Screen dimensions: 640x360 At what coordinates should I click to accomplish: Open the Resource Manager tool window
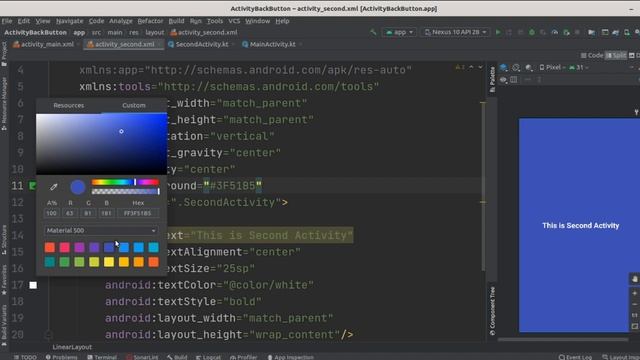4,104
